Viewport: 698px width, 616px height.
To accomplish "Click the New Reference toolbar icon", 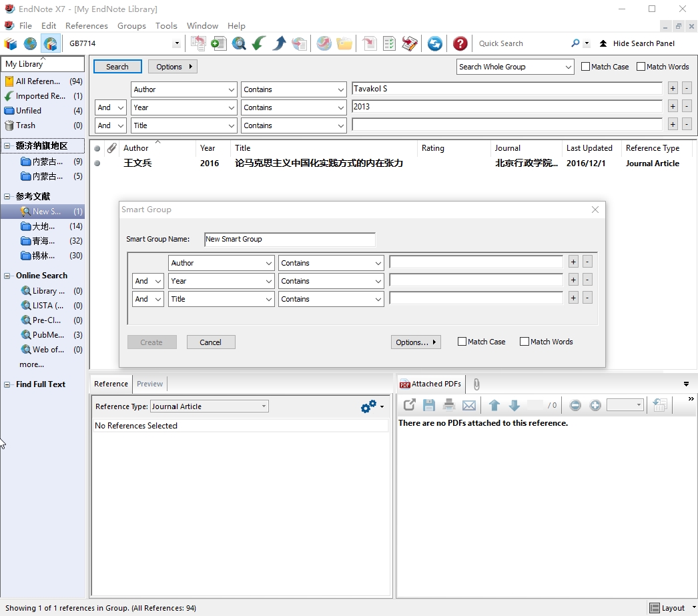I will pyautogui.click(x=218, y=44).
